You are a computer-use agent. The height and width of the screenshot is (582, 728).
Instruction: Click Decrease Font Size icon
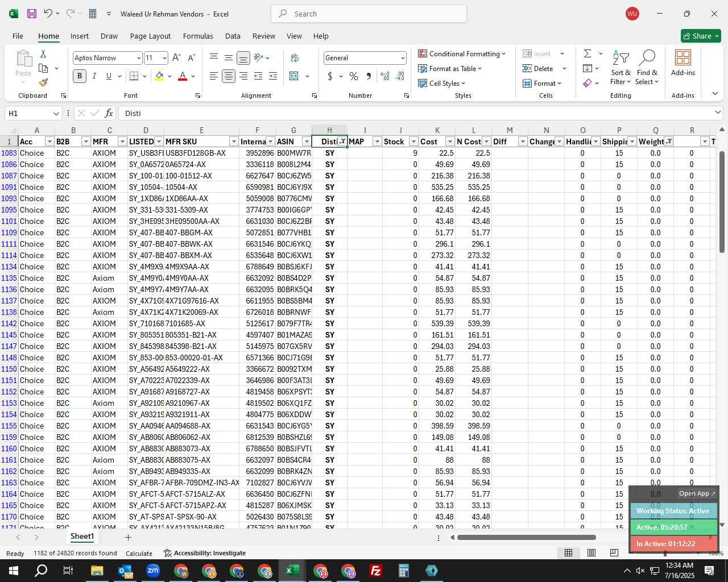click(x=191, y=58)
